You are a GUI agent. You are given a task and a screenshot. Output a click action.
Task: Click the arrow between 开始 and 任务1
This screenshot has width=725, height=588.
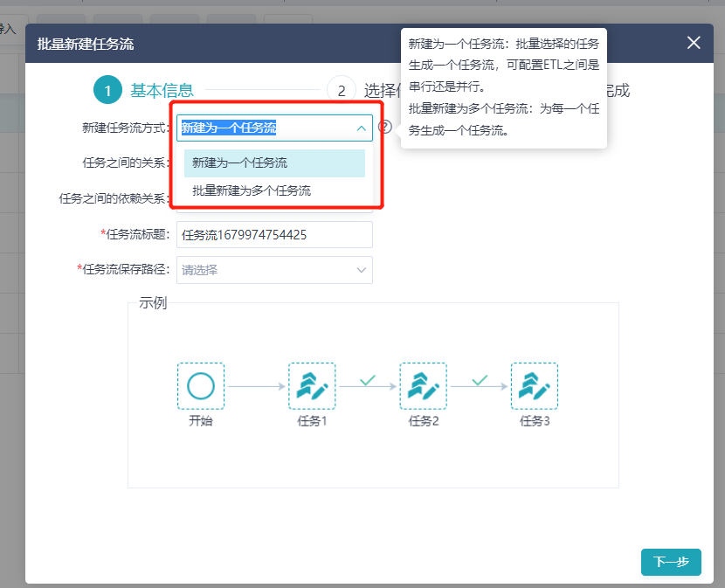(x=256, y=386)
